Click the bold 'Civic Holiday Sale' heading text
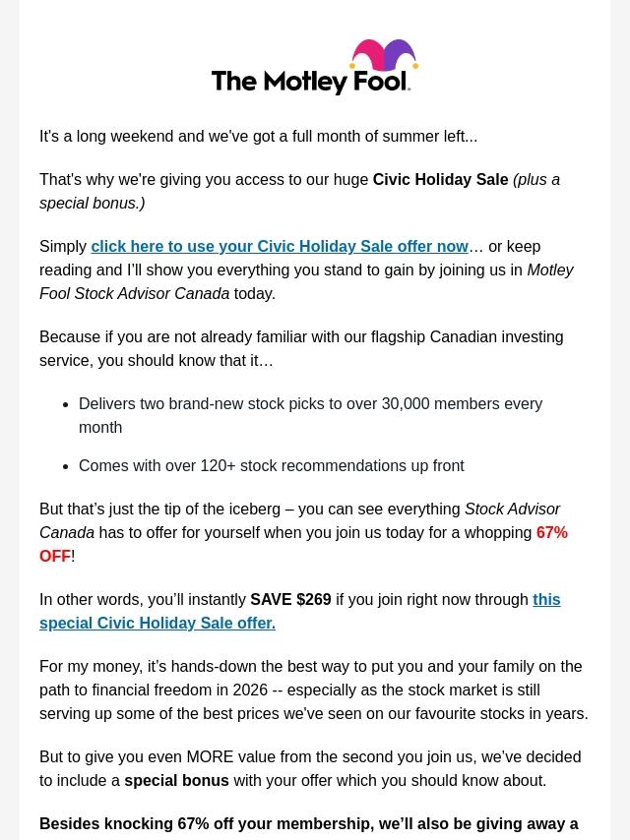This screenshot has width=630, height=840. 440,179
